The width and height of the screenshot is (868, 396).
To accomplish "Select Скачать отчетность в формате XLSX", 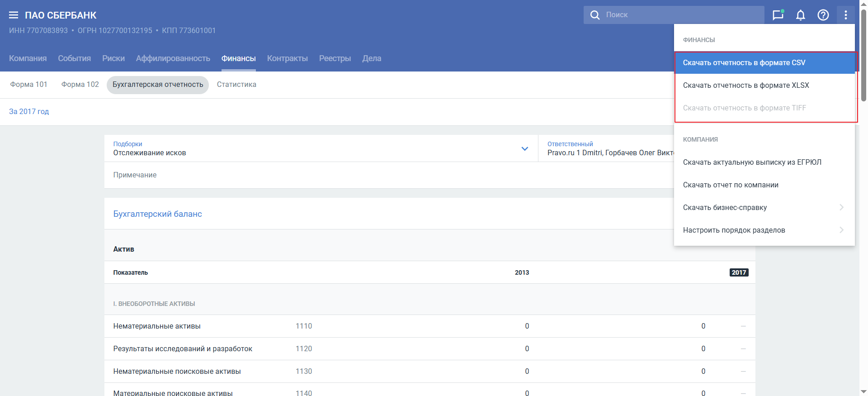I will pyautogui.click(x=746, y=86).
